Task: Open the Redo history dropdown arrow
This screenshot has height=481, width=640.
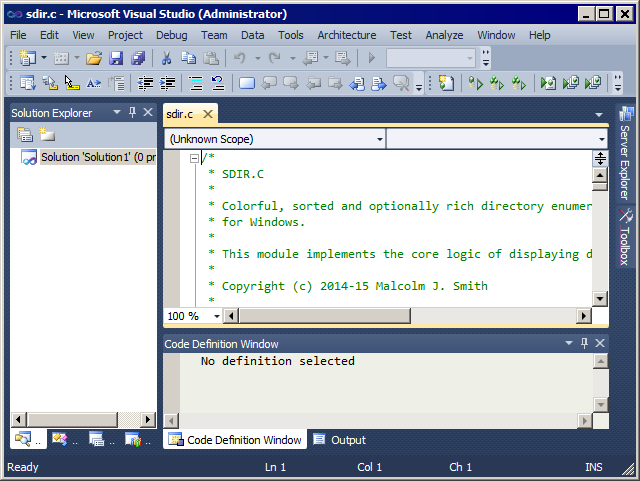Action: coord(292,58)
